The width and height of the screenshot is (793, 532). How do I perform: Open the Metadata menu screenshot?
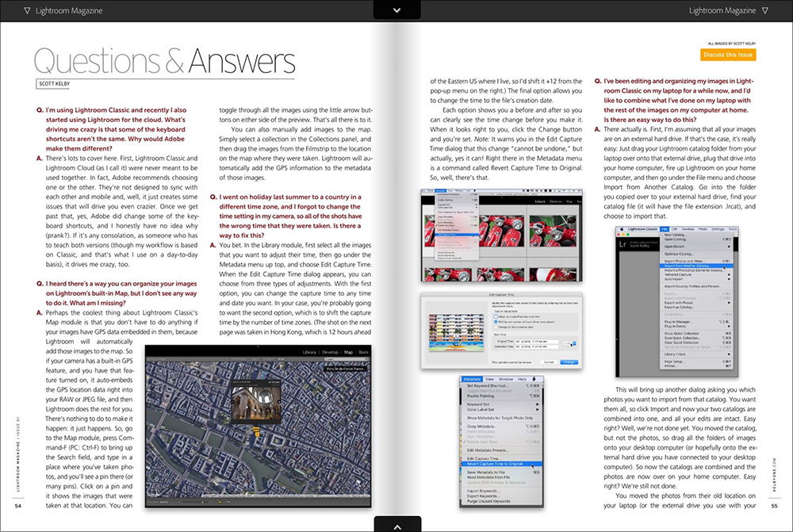[x=502, y=441]
